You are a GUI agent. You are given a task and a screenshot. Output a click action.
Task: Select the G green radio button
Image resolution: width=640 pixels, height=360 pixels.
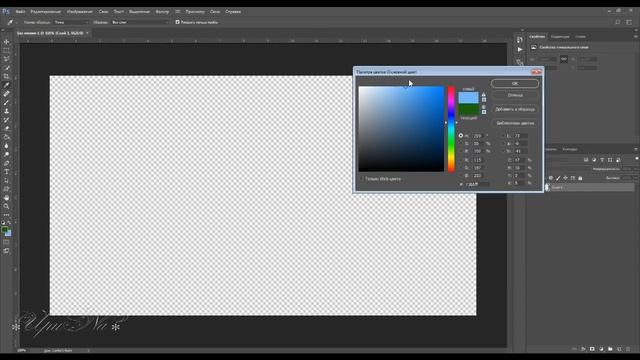click(x=461, y=168)
